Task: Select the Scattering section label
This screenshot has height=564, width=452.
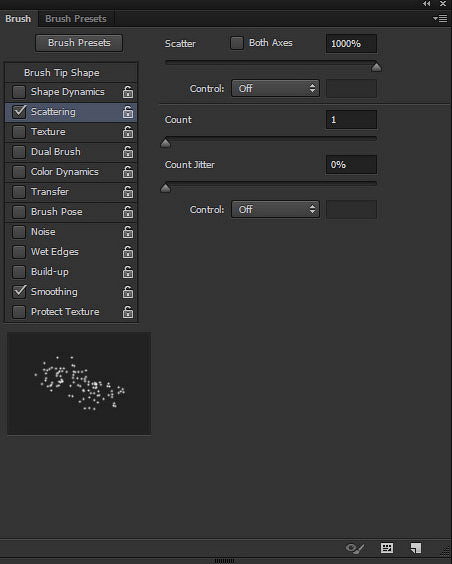Action: tap(53, 112)
